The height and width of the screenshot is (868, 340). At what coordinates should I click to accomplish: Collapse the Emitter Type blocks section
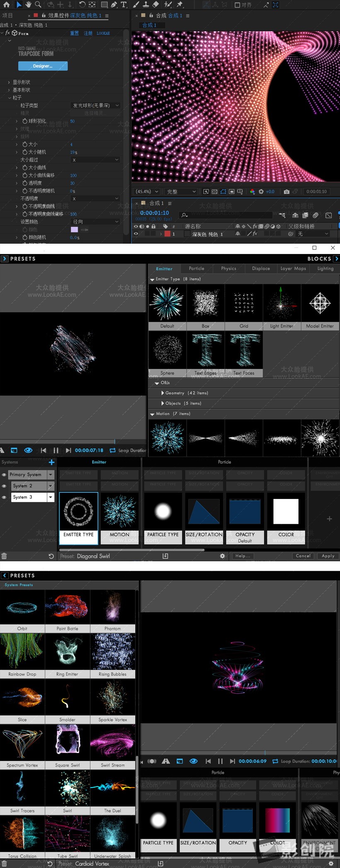coord(152,279)
